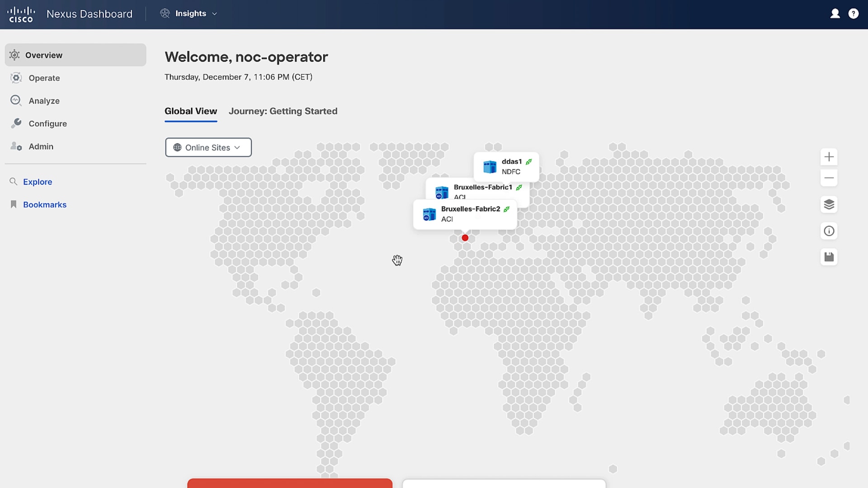Image resolution: width=868 pixels, height=488 pixels.
Task: Expand the Insights selector chevron
Action: coord(215,14)
